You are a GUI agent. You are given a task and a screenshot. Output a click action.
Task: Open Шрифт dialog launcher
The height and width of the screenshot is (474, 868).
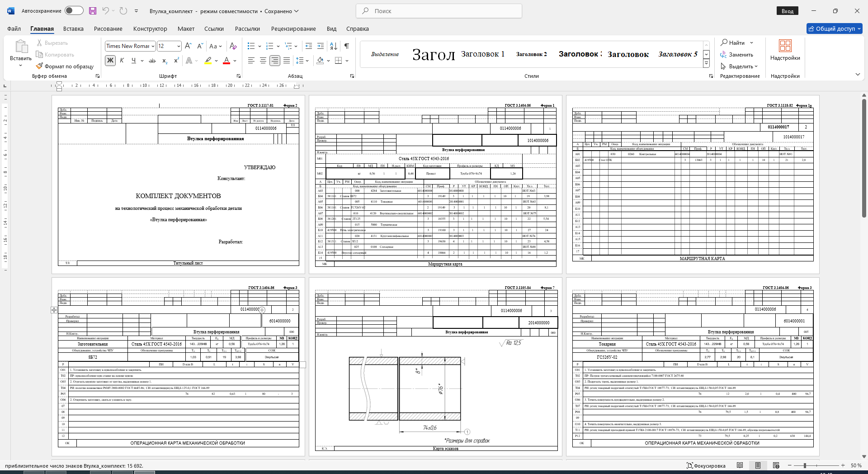pyautogui.click(x=239, y=76)
